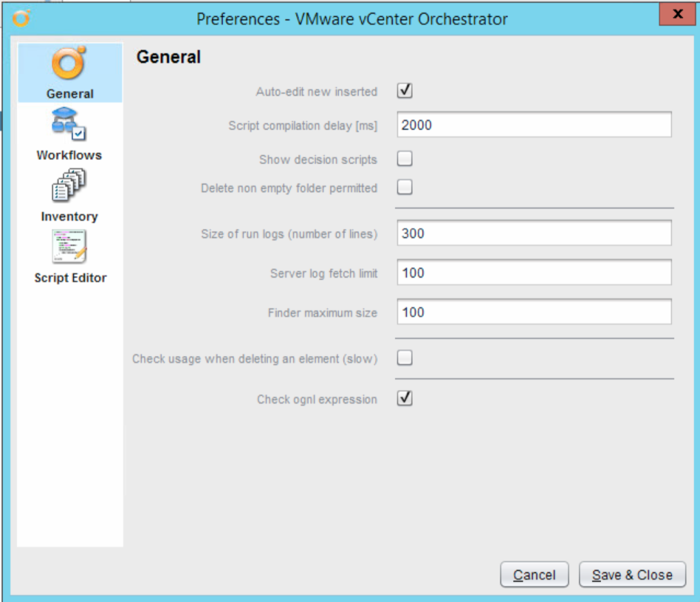Click Save & Close button

(632, 575)
